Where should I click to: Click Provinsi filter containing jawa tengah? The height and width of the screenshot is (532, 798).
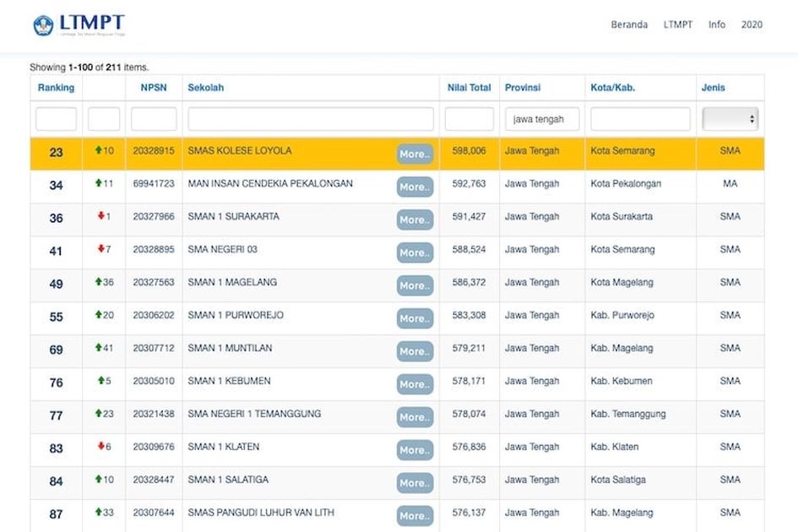pyautogui.click(x=542, y=119)
